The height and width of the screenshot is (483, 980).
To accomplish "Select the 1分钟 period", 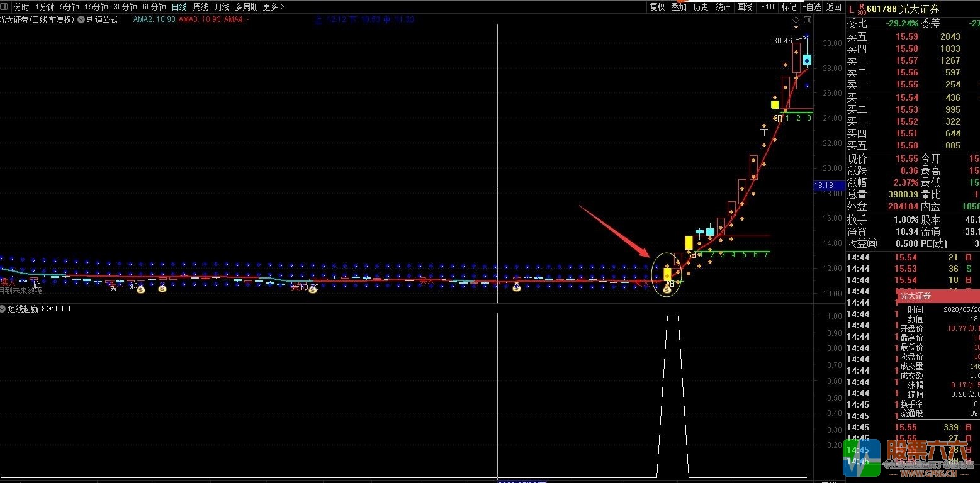I will pos(45,7).
